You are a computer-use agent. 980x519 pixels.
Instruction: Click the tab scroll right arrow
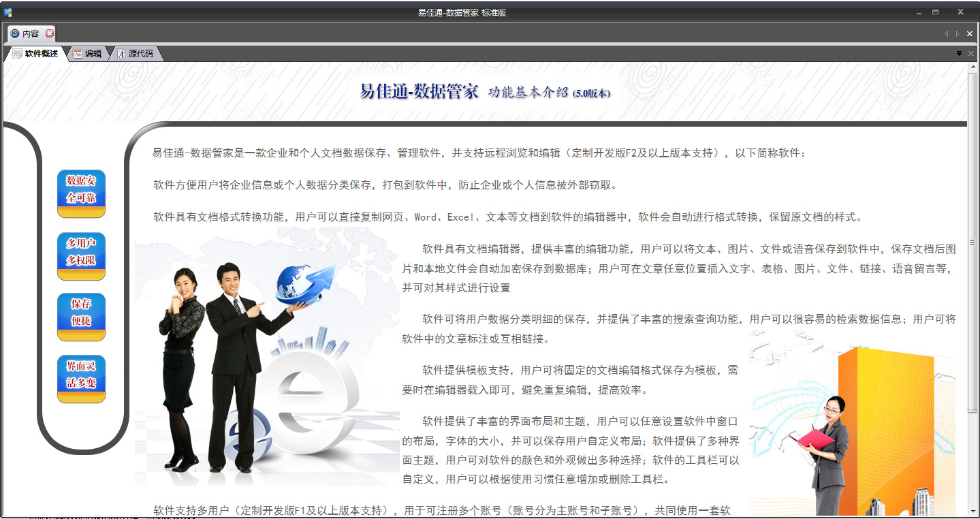point(958,33)
